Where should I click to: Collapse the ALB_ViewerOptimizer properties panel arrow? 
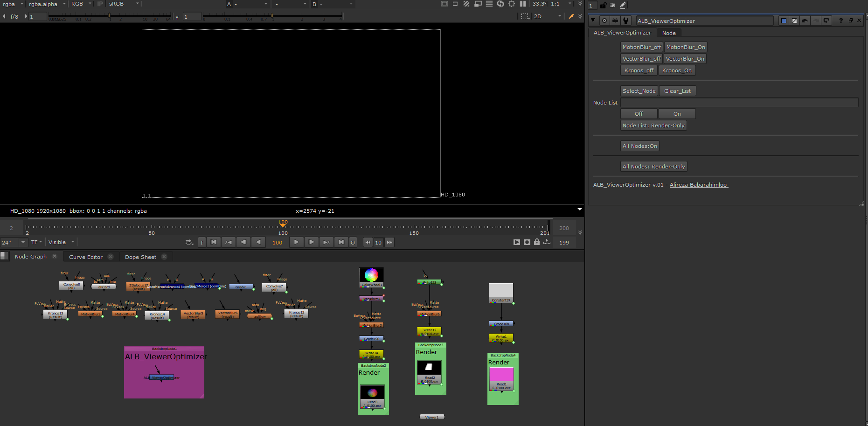(593, 21)
